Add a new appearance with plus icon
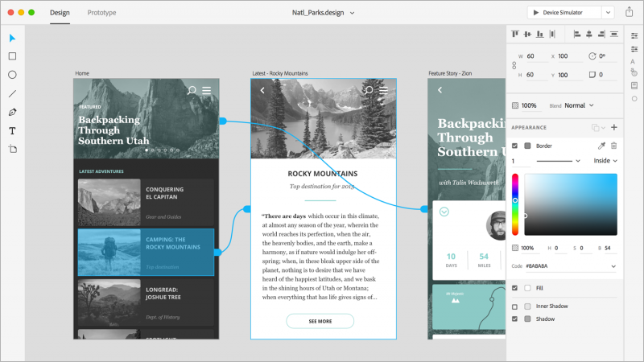Screen dimensions: 644x362 [x=614, y=127]
